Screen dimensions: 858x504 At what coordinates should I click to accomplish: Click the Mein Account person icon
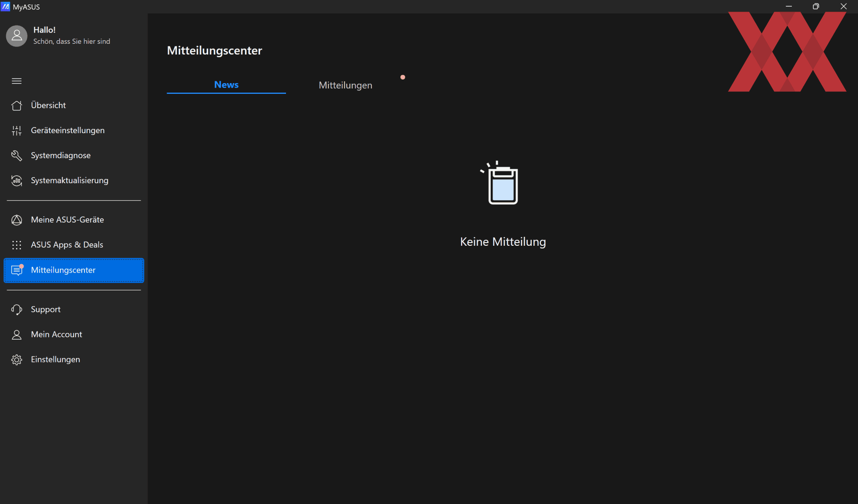point(17,335)
